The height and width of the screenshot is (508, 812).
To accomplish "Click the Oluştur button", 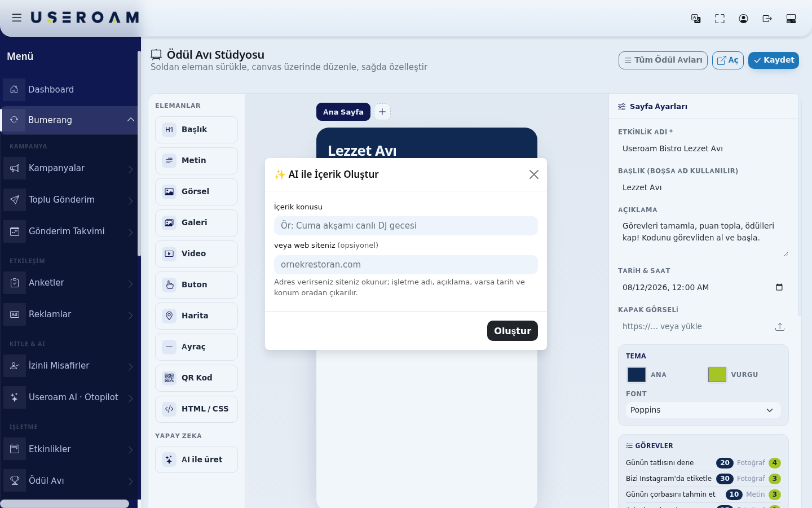I will click(x=513, y=331).
